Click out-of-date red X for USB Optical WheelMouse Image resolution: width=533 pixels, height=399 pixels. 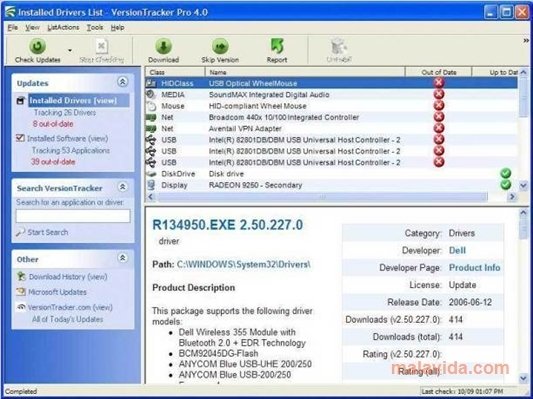coord(439,82)
